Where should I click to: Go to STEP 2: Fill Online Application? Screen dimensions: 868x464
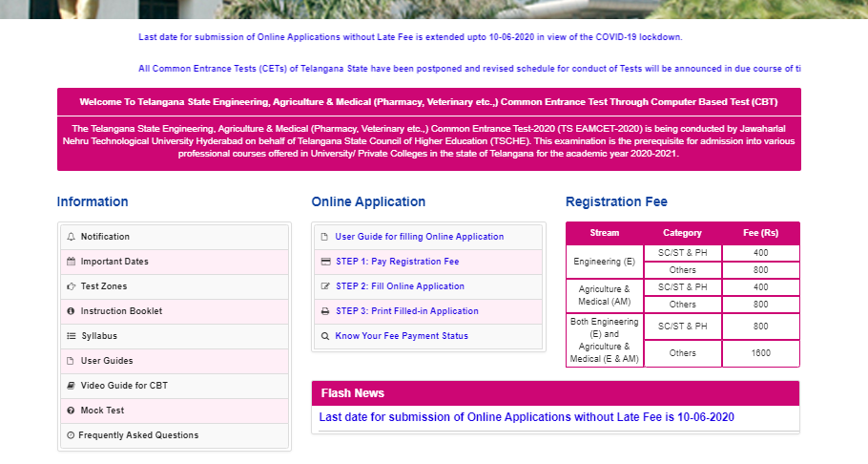coord(400,286)
